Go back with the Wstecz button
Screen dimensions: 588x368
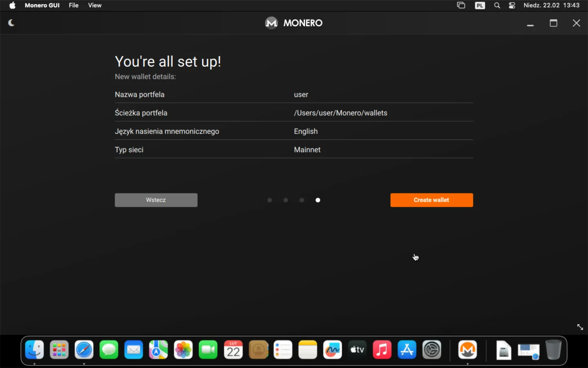[156, 200]
